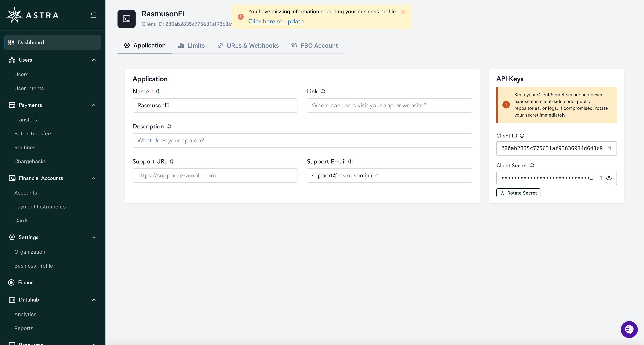This screenshot has width=644, height=345.
Task: Open the support chat bubble
Action: [629, 330]
